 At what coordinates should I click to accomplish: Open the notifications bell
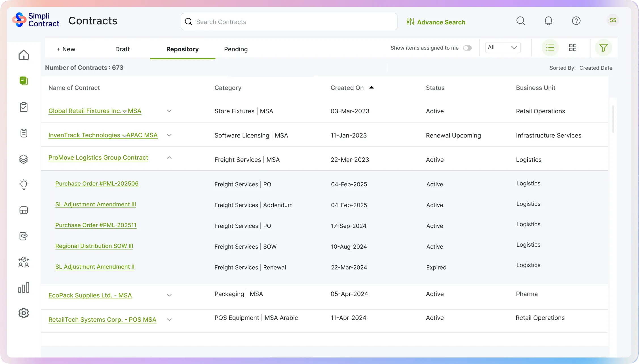coord(549,21)
